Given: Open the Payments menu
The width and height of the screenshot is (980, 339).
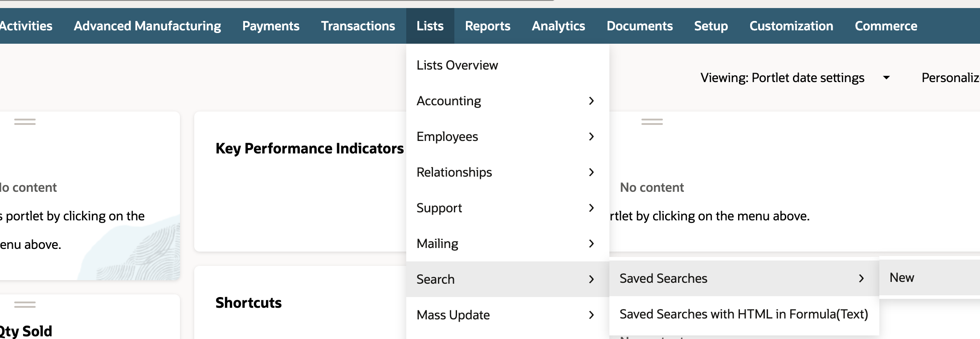Looking at the screenshot, I should (x=271, y=26).
